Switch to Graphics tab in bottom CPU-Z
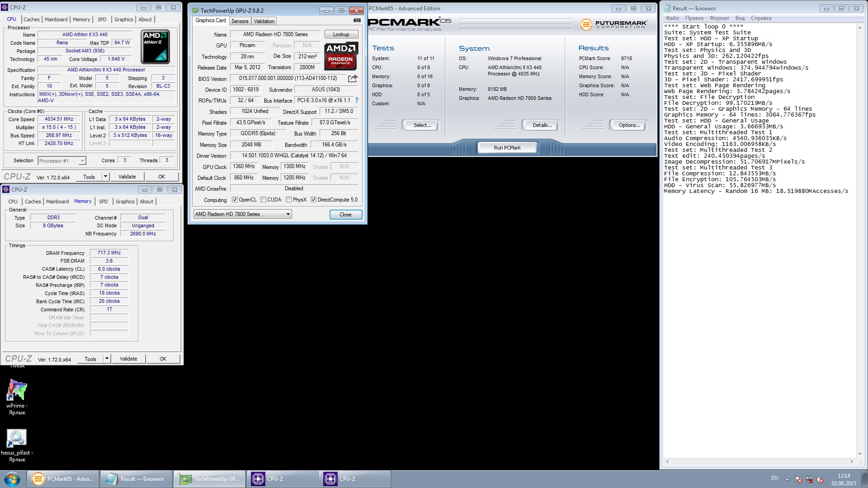 click(x=125, y=202)
